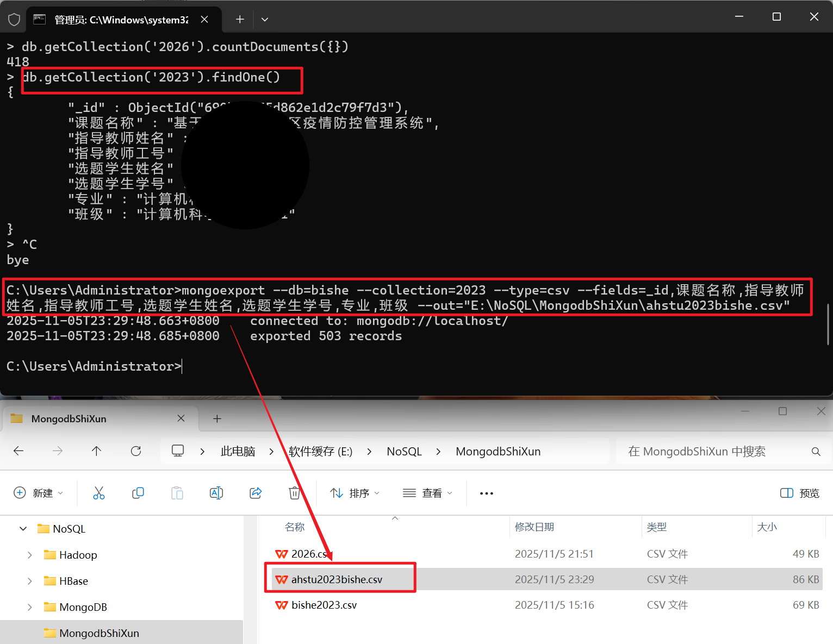Click the search magnifier icon

(x=816, y=452)
